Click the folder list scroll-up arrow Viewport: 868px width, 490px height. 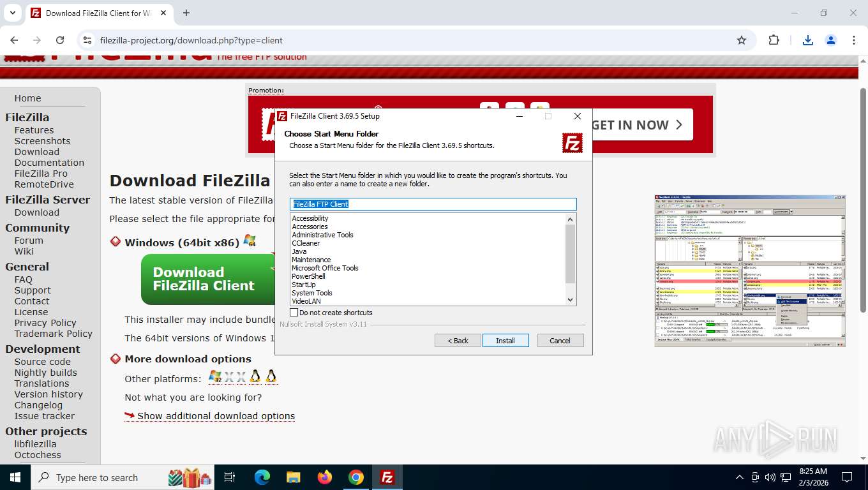pyautogui.click(x=571, y=219)
